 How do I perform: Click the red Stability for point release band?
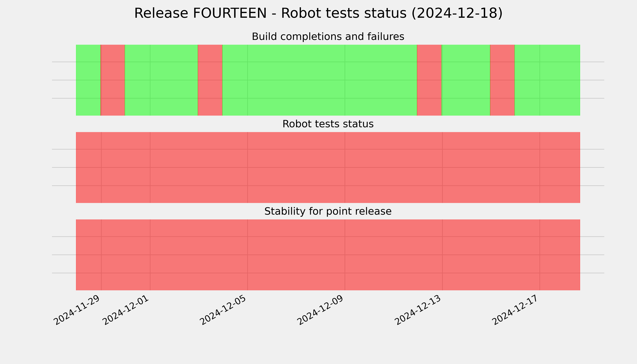point(328,255)
